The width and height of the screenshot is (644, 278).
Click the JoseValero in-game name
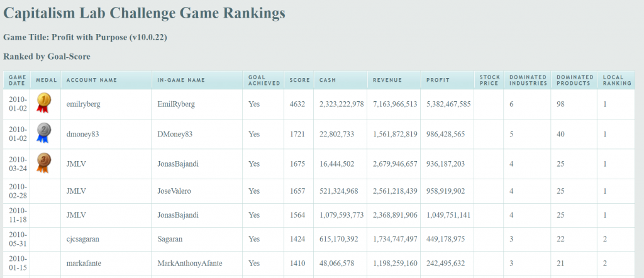coord(174,191)
